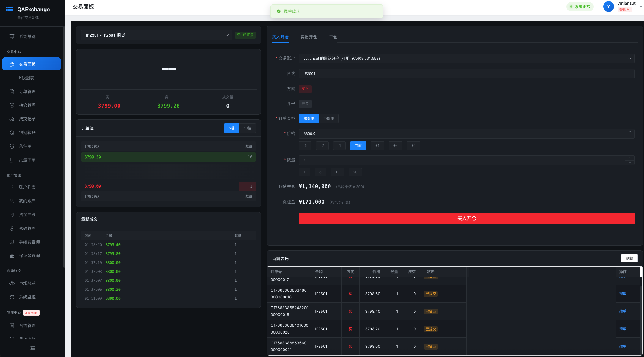This screenshot has height=357, width=644.
Task: Select 持仓管理 in the sidebar
Action: (27, 105)
